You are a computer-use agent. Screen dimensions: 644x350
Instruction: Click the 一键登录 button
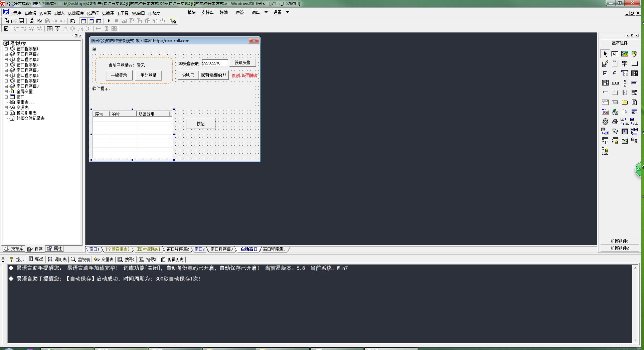pos(119,75)
